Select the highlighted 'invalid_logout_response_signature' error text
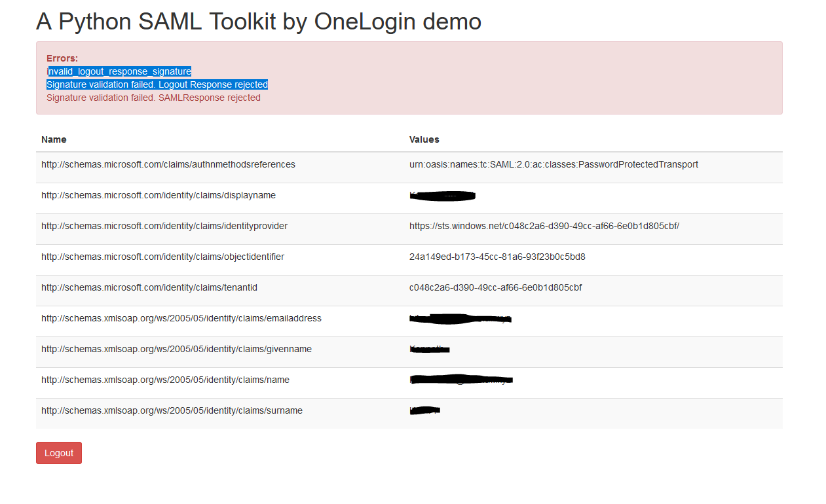The image size is (826, 504). coord(119,71)
